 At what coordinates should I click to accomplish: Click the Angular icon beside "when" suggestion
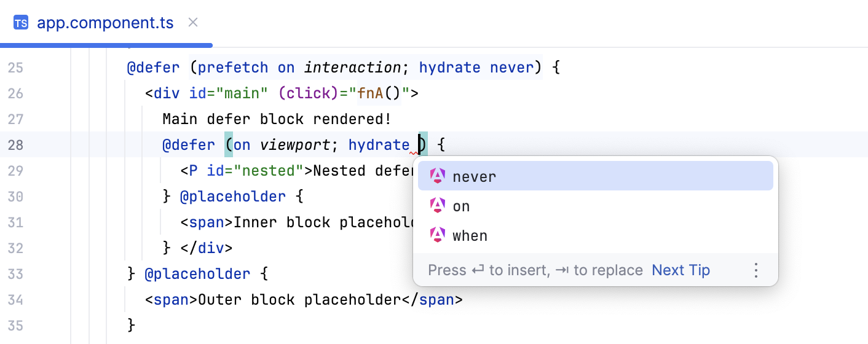[437, 235]
